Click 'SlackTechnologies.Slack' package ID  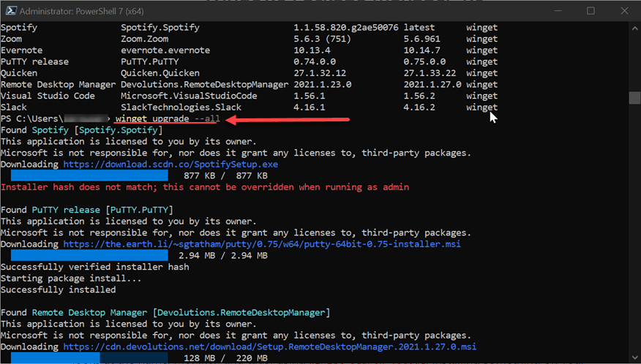[x=181, y=107]
